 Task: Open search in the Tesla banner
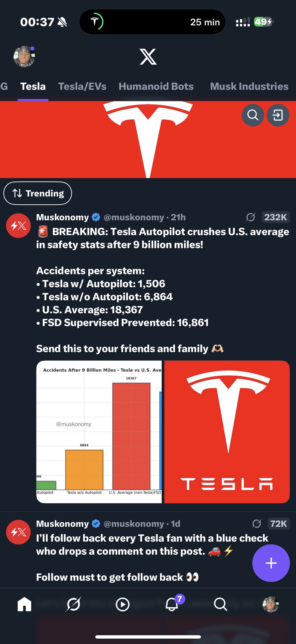(x=252, y=115)
